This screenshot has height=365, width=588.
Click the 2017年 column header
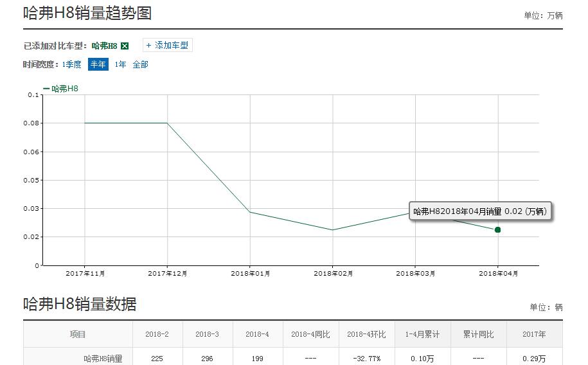(534, 334)
